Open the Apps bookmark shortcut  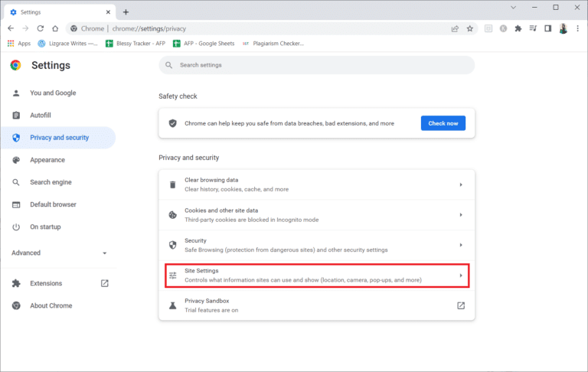(18, 44)
